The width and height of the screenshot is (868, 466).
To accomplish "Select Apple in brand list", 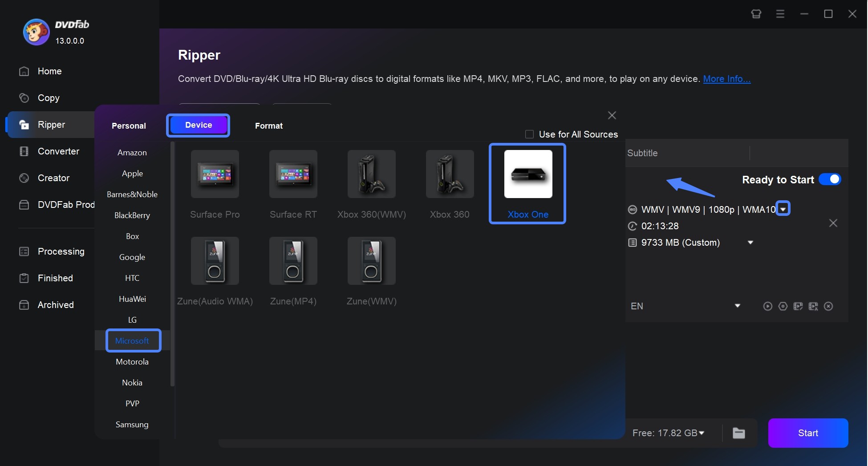I will tap(132, 174).
